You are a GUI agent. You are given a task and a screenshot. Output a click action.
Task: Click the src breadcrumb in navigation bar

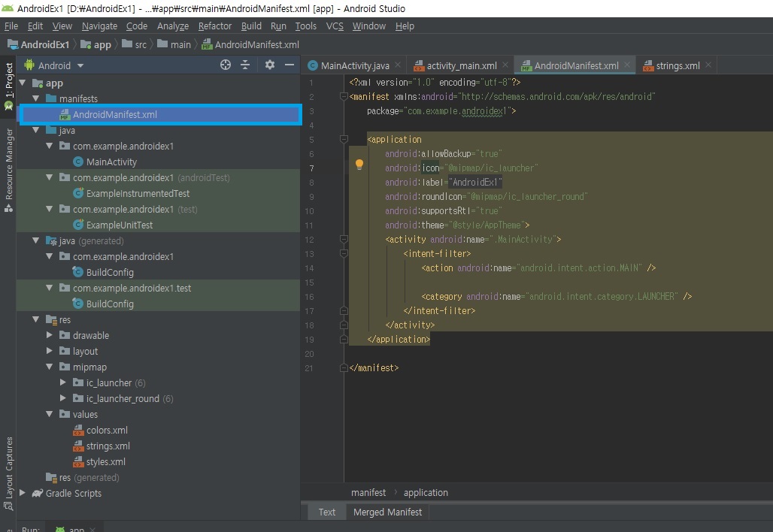tap(135, 45)
